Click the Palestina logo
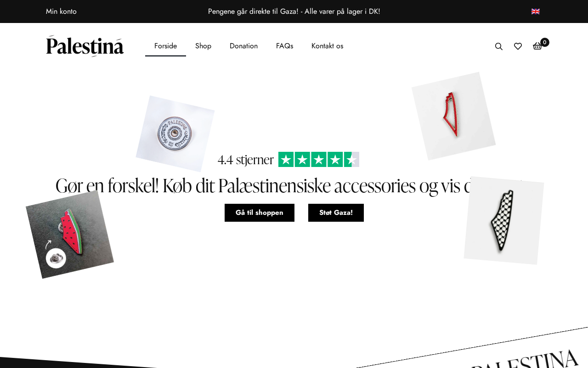This screenshot has width=588, height=368. click(x=85, y=46)
